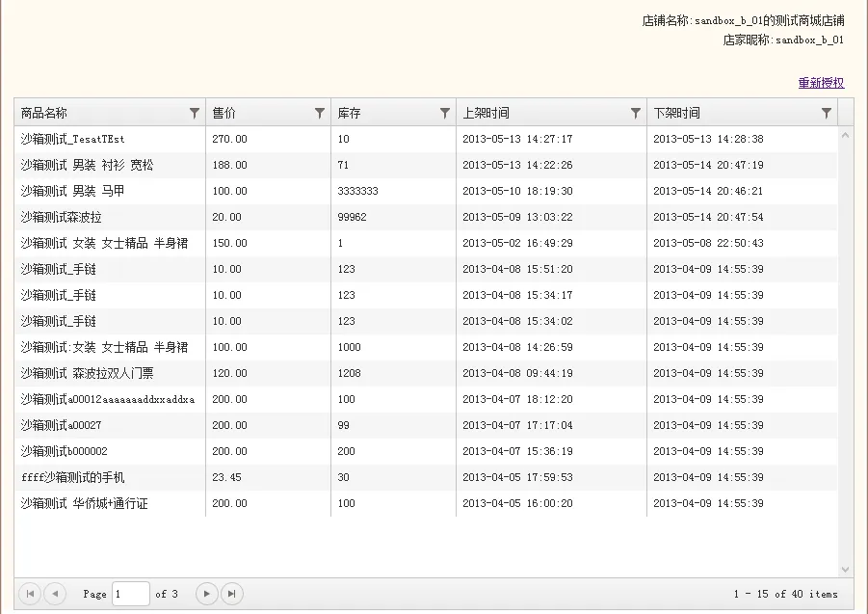The width and height of the screenshot is (868, 614).
Task: Click the 重新授权 link
Action: tap(821, 83)
